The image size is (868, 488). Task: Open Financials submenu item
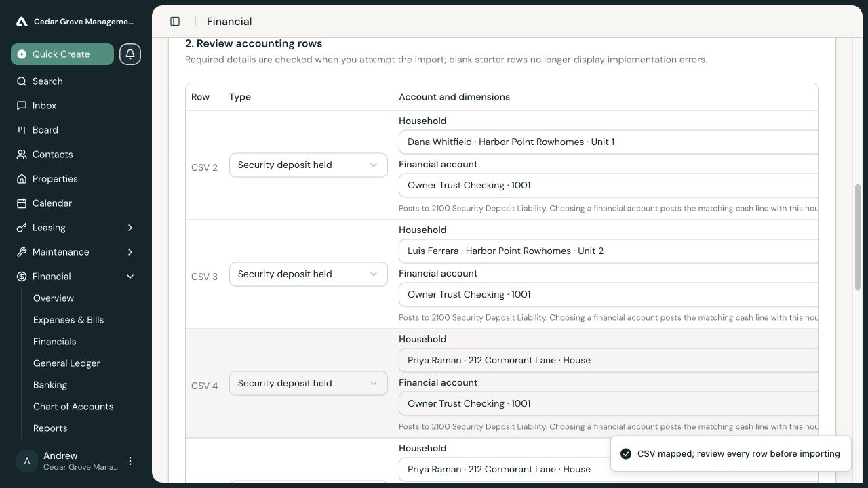click(x=55, y=342)
